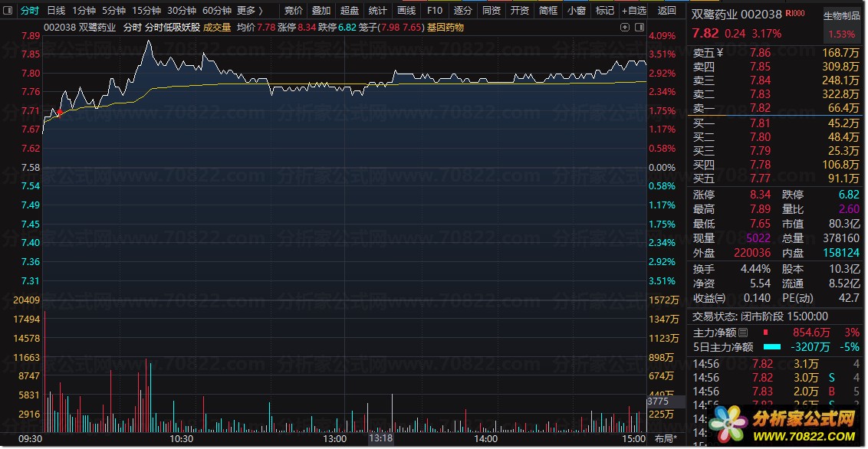Click the 返回 back button
The height and width of the screenshot is (449, 868).
click(666, 11)
